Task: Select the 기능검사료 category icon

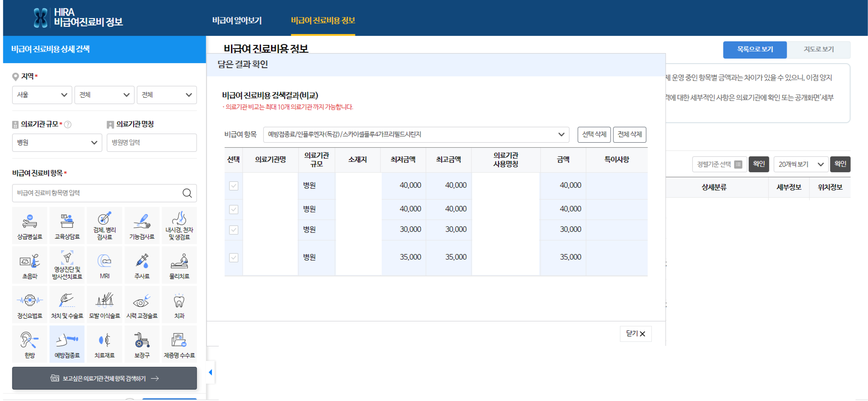Action: tap(142, 226)
